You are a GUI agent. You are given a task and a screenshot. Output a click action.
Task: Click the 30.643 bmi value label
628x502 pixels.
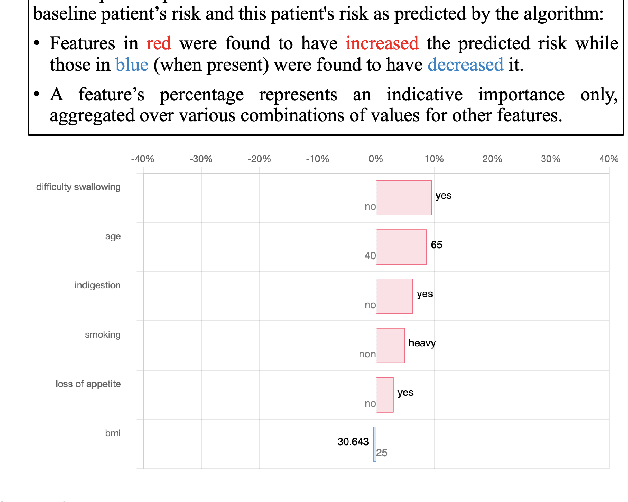pyautogui.click(x=354, y=440)
